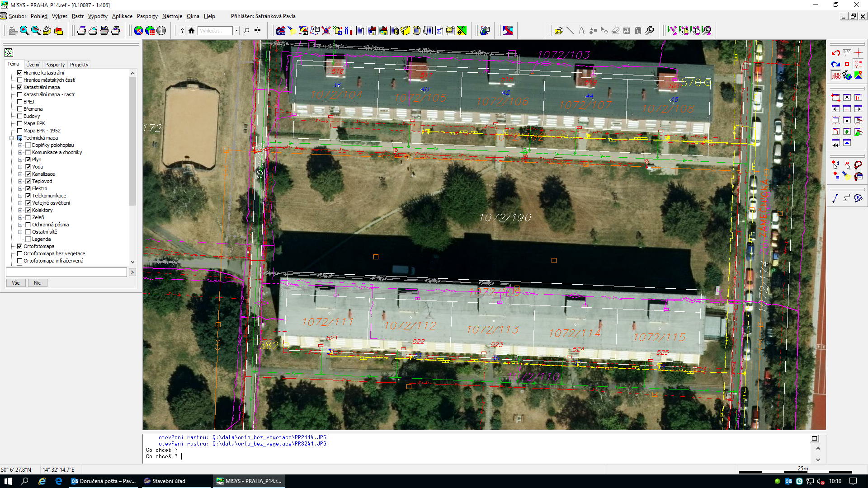
Task: Open the Nástroje menu
Action: point(172,16)
